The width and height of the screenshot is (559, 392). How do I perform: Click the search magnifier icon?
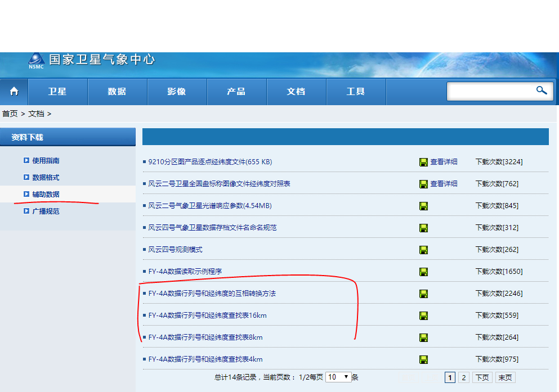540,91
